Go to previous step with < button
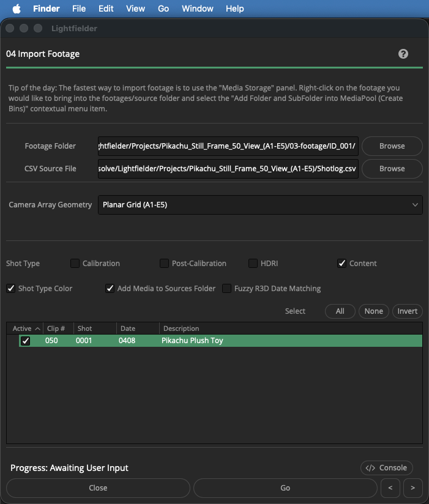429x504 pixels. click(390, 488)
